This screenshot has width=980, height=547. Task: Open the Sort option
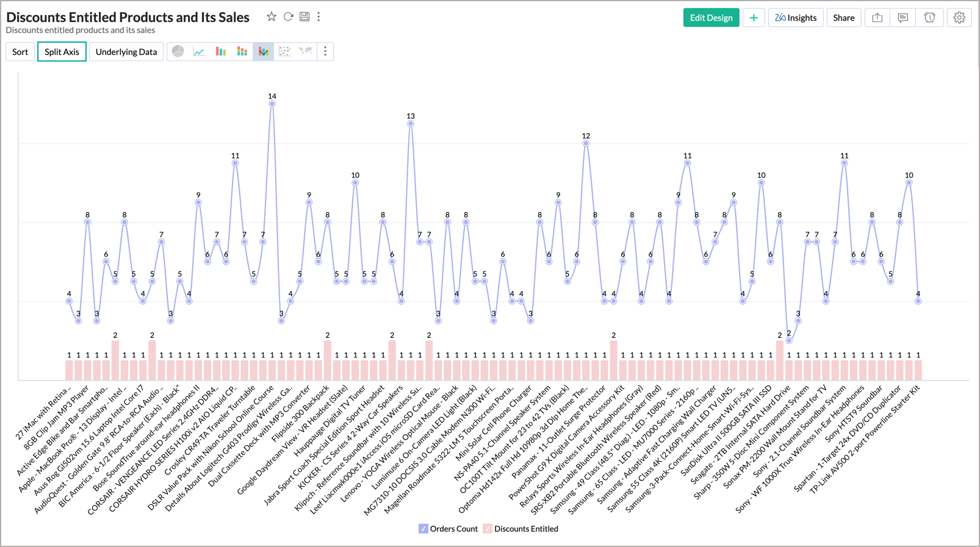tap(20, 52)
